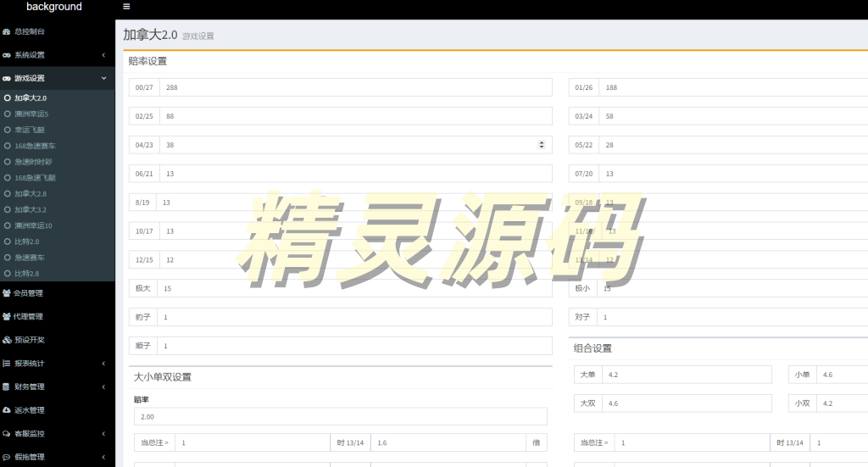Image resolution: width=868 pixels, height=467 pixels.
Task: Click the 大小单双 赔率 input field
Action: [x=340, y=417]
